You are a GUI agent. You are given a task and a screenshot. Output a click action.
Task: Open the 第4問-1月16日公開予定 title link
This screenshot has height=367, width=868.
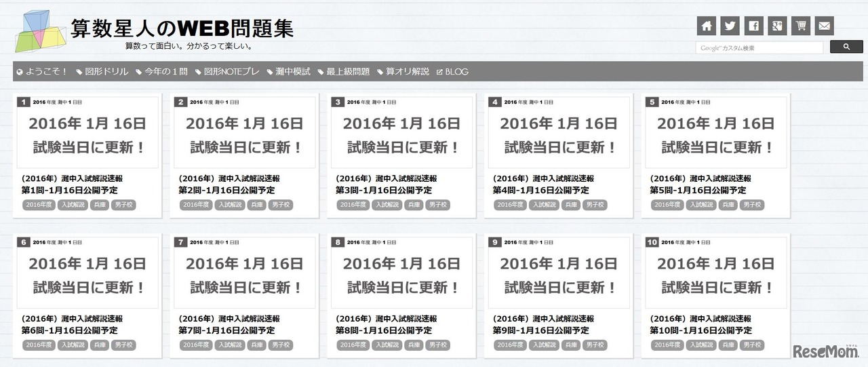click(x=541, y=191)
